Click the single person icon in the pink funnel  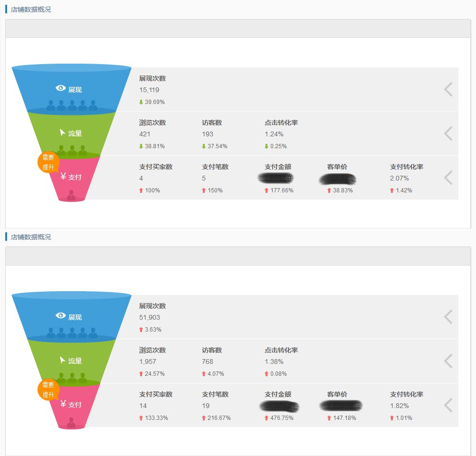(x=71, y=193)
